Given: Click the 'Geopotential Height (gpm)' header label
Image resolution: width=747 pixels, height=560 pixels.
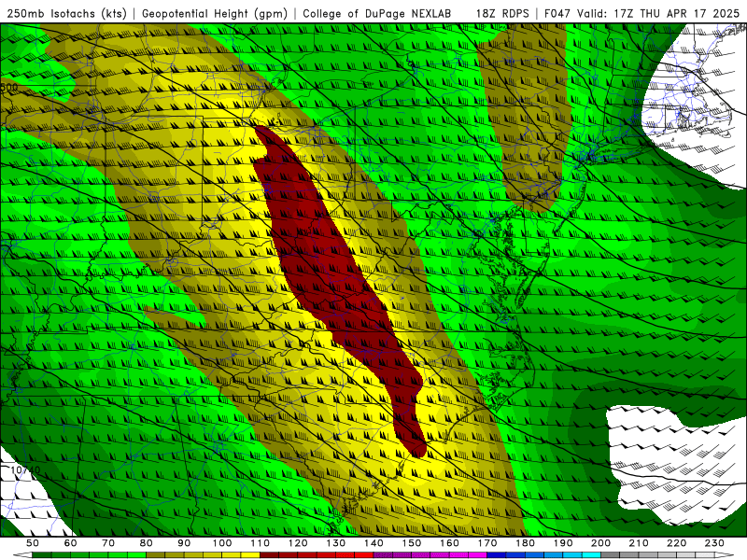Looking at the screenshot, I should 215,14.
